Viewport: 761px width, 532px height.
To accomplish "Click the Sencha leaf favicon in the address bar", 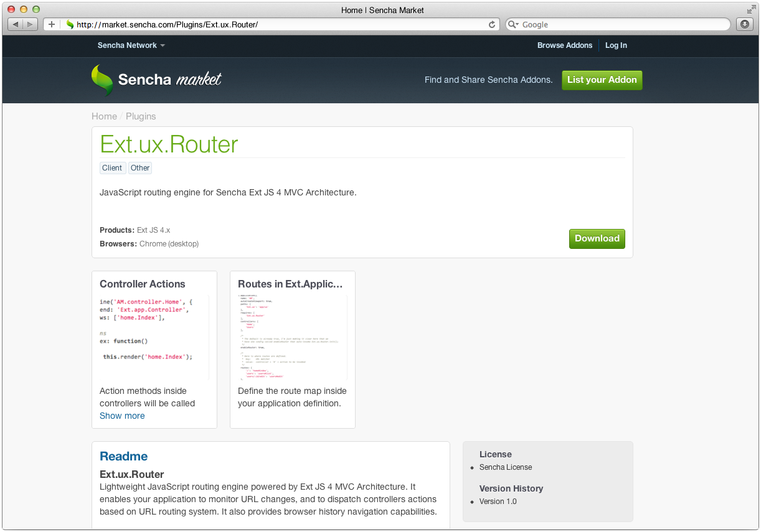I will pos(70,24).
